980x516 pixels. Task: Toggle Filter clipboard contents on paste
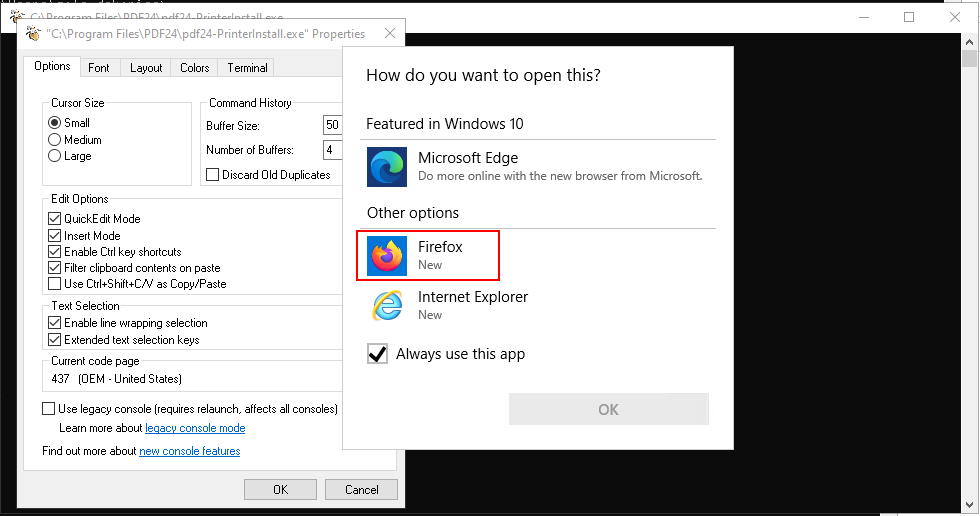(54, 268)
